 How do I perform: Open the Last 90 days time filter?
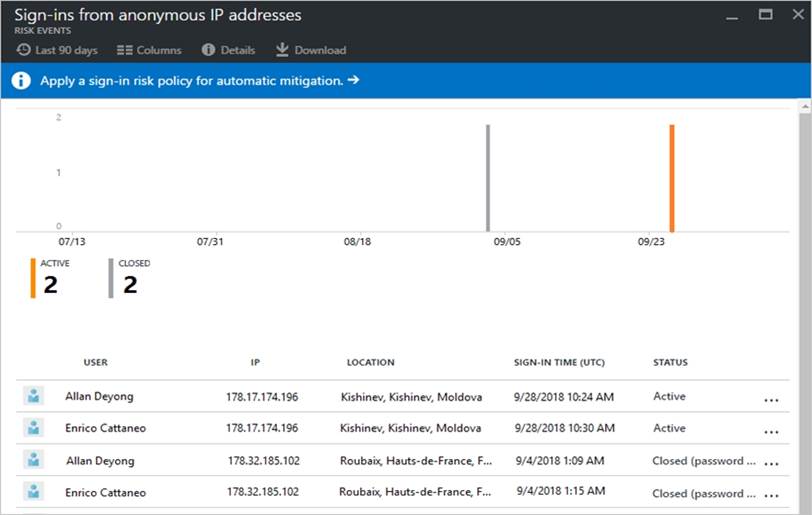click(58, 50)
